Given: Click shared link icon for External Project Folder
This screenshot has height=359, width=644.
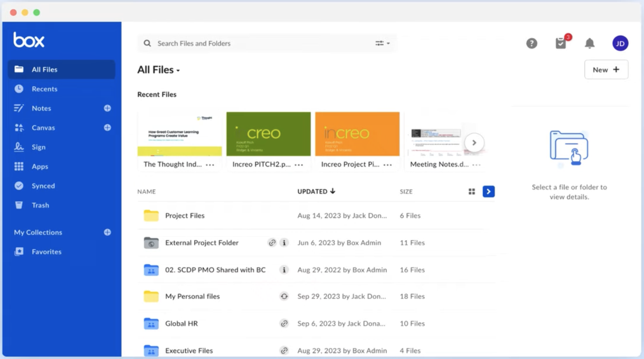Looking at the screenshot, I should click(x=272, y=243).
